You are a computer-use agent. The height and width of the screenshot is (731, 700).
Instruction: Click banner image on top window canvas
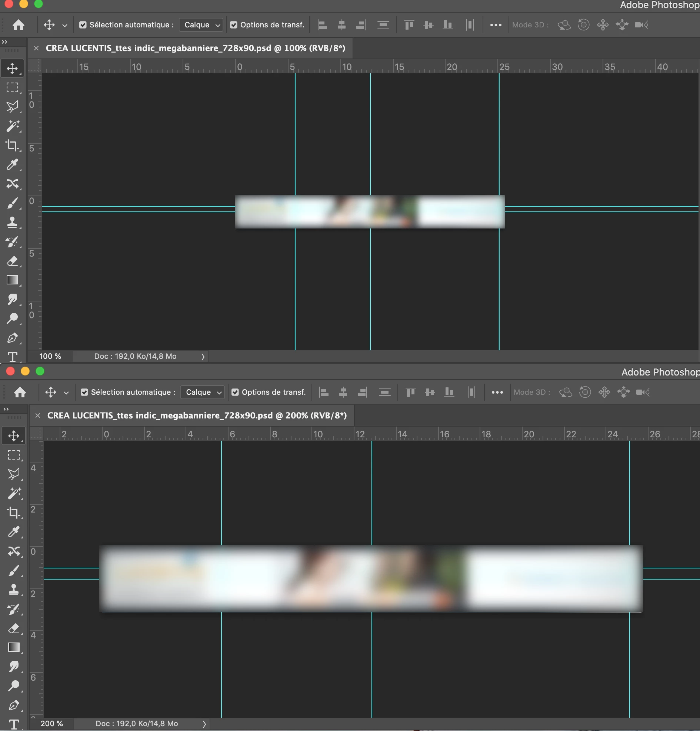click(370, 212)
